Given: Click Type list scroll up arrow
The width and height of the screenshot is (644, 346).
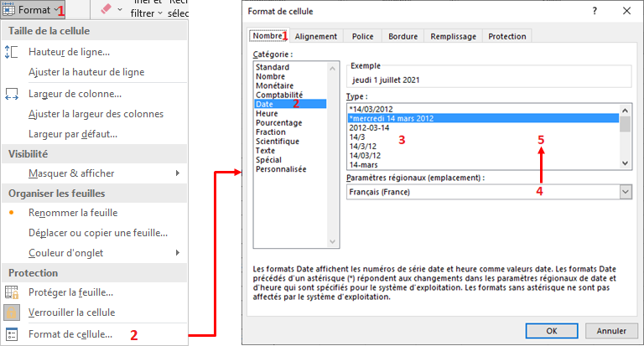Looking at the screenshot, I should 625,110.
